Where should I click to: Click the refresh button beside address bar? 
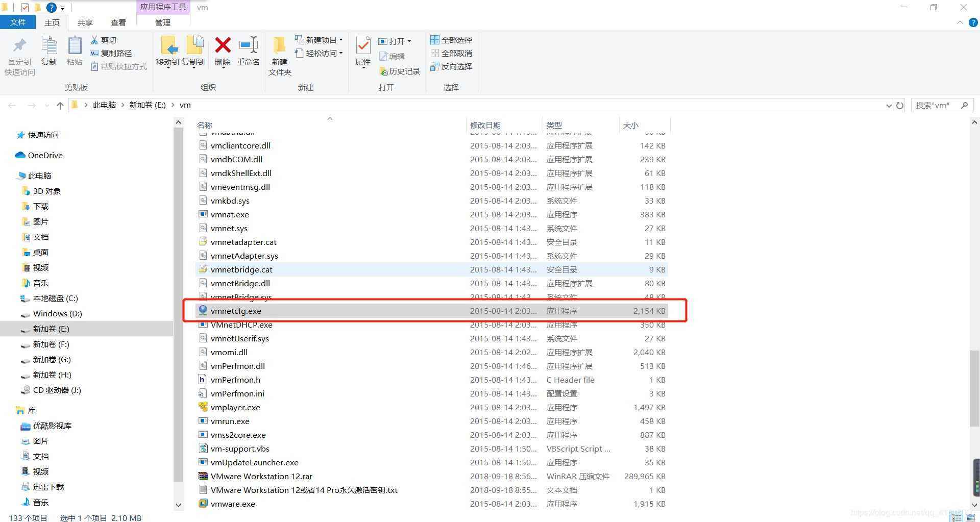(x=900, y=105)
